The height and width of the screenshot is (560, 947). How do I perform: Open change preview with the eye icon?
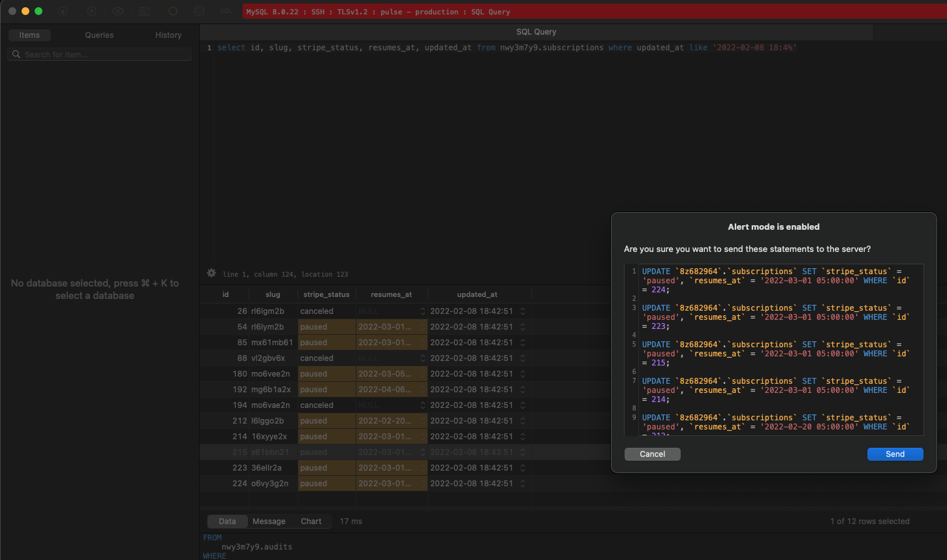coord(117,11)
